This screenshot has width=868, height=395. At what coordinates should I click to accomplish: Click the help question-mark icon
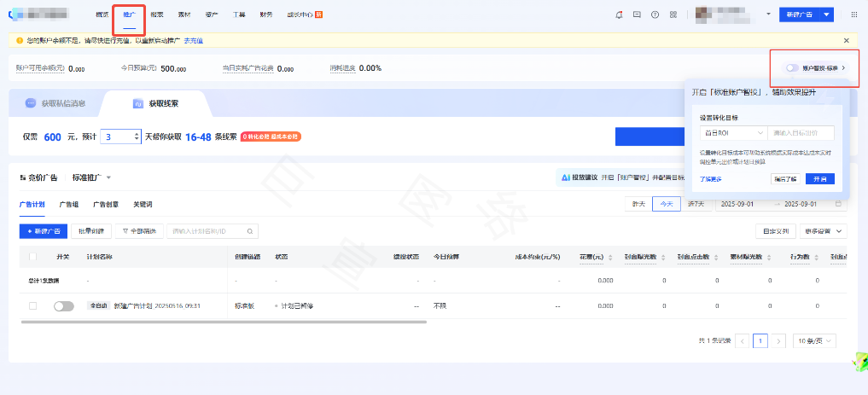(x=655, y=15)
